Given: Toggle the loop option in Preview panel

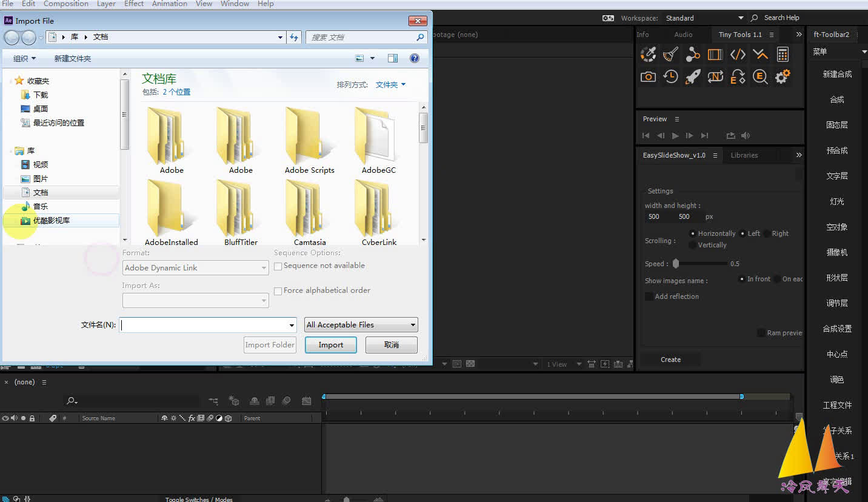Looking at the screenshot, I should 730,136.
